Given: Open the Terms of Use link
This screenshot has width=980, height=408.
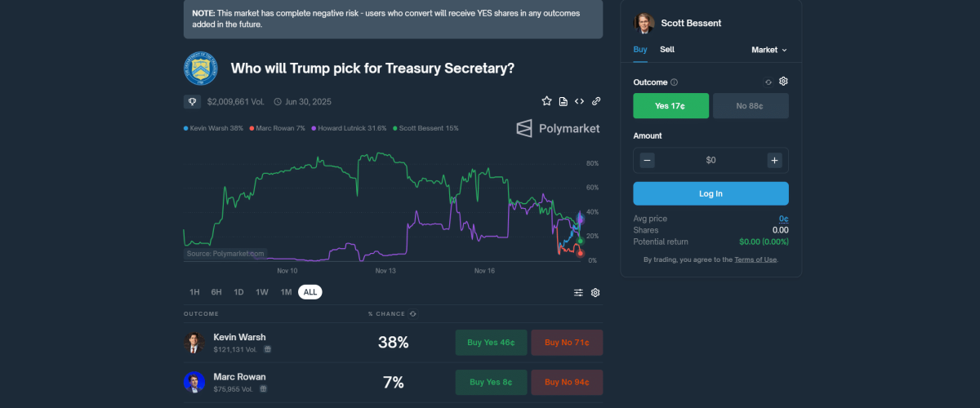Looking at the screenshot, I should tap(755, 259).
